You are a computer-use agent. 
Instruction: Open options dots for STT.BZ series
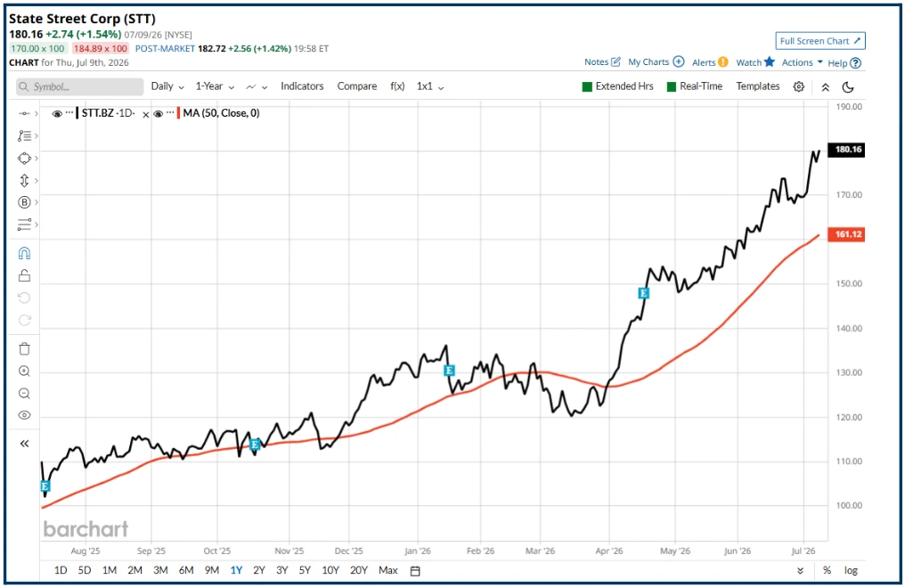pos(69,112)
